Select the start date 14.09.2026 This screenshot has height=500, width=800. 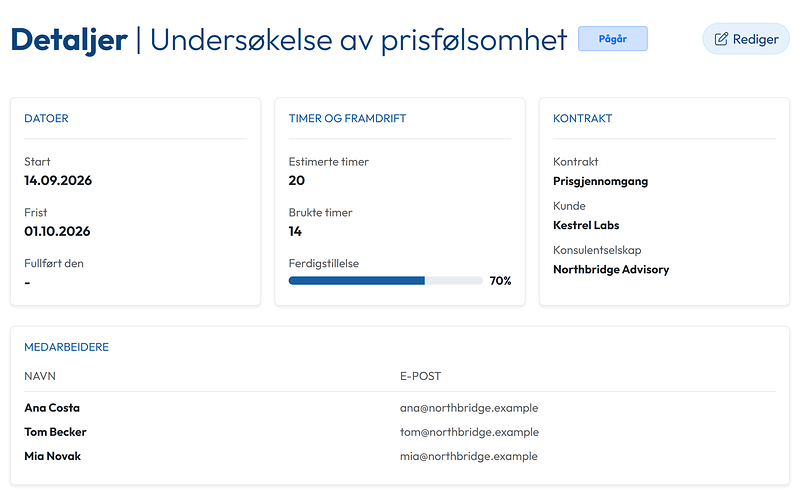click(x=58, y=181)
